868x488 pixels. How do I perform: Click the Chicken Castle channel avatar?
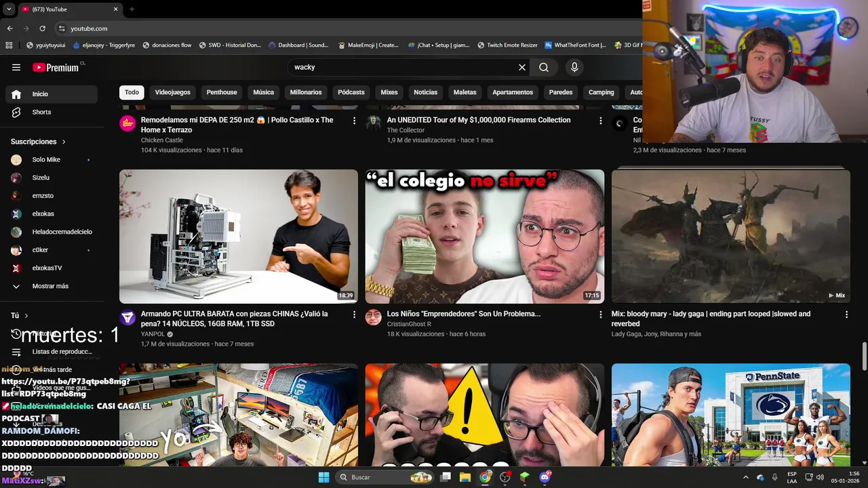click(127, 123)
